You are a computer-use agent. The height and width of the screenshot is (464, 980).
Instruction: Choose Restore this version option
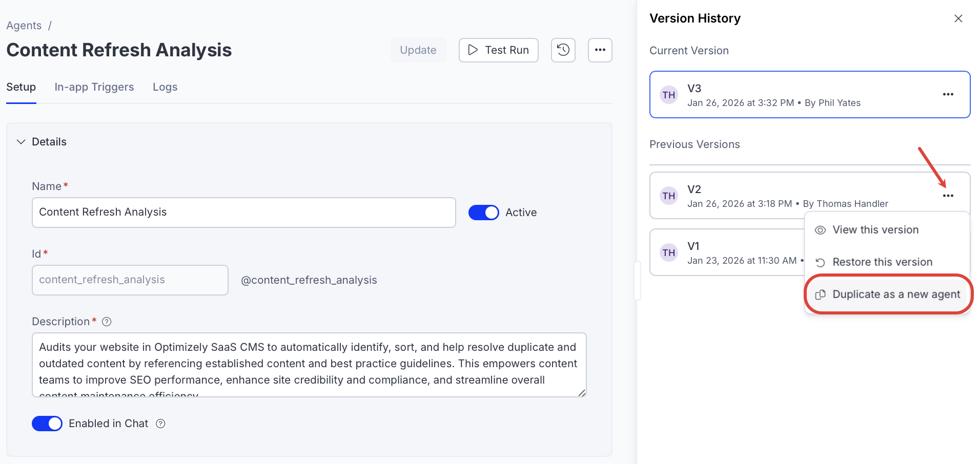[x=882, y=262]
